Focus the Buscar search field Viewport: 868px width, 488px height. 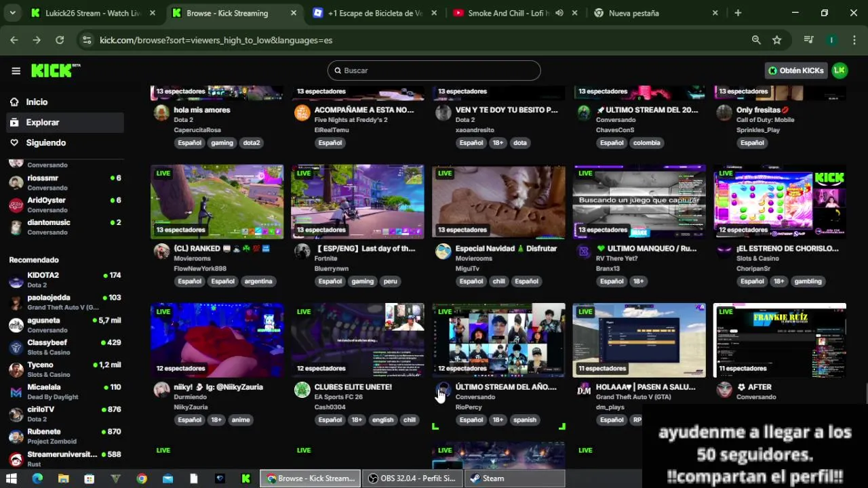tap(434, 70)
